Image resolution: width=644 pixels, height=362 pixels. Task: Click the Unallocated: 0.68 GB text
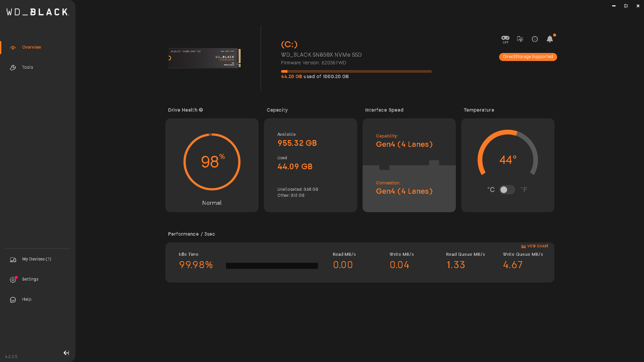click(x=298, y=189)
